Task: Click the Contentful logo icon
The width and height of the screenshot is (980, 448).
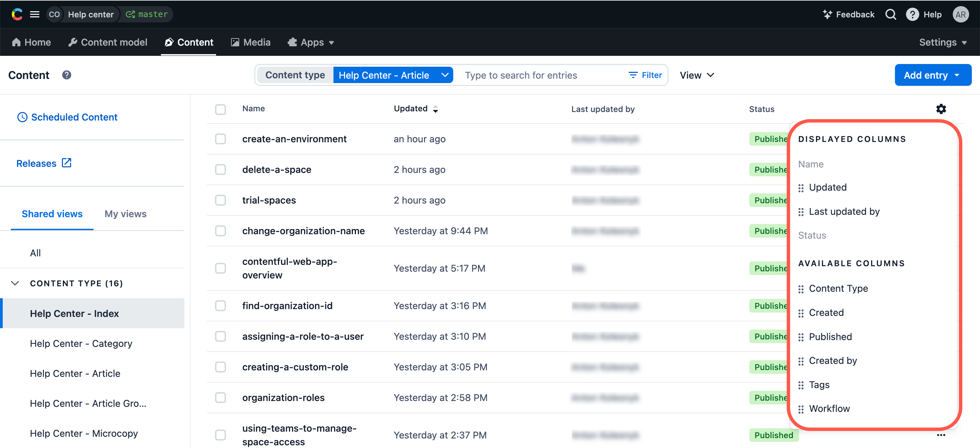Action: click(x=17, y=14)
